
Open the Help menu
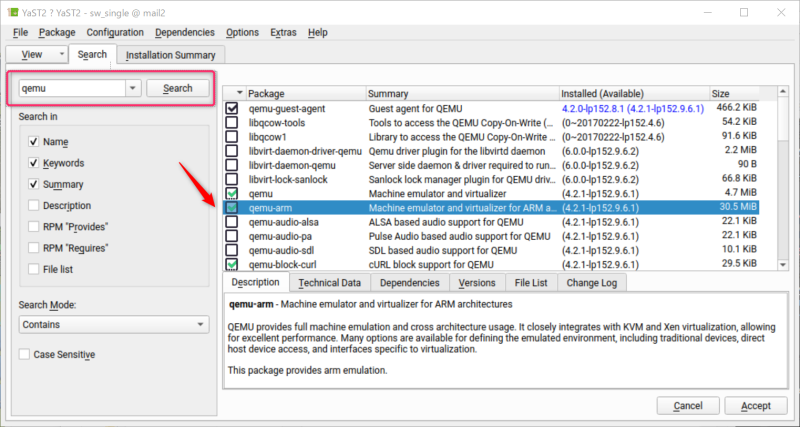tap(317, 32)
